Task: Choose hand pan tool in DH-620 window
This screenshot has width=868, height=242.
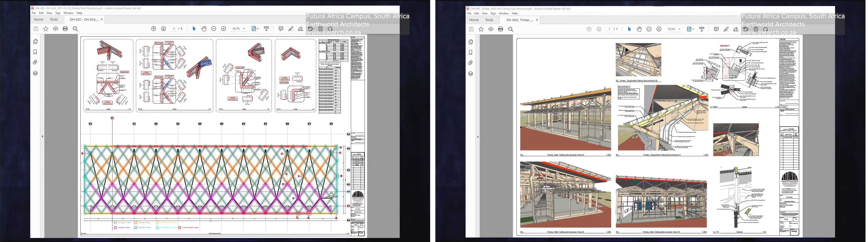Action: [x=204, y=29]
